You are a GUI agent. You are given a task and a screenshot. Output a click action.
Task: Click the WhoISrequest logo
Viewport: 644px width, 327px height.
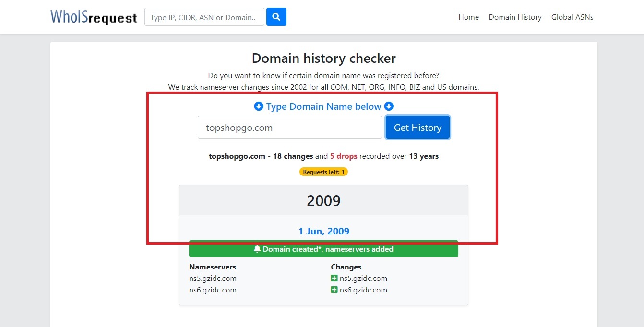94,17
